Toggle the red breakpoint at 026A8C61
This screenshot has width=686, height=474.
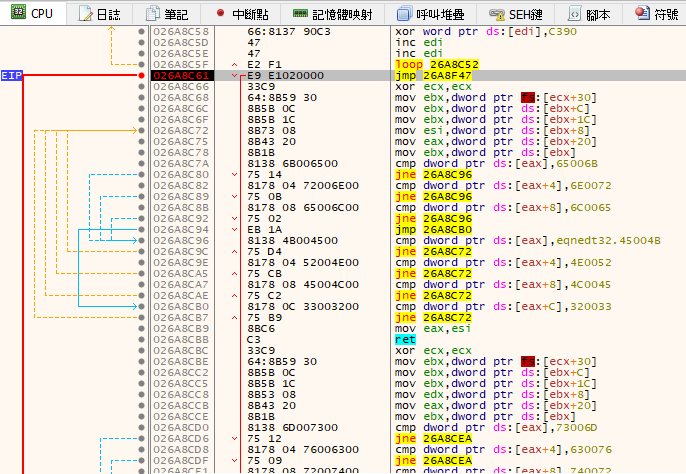(x=141, y=75)
